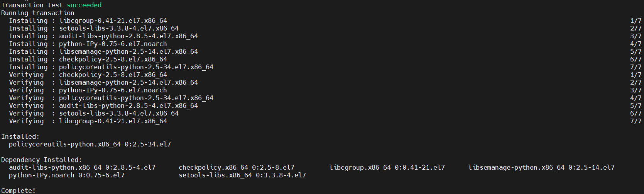Click the Verifying policycoreutils-python-2.5-34 package name
644x194 pixels.
(x=136, y=98)
